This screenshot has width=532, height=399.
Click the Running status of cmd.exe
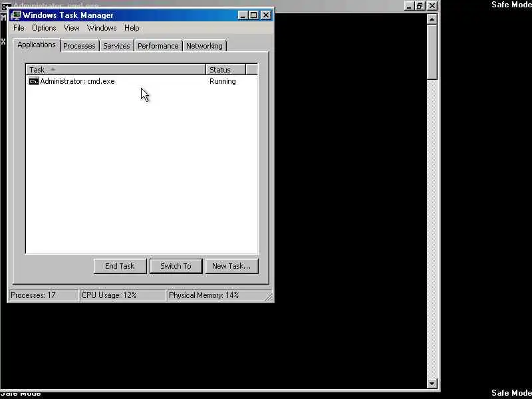(223, 81)
